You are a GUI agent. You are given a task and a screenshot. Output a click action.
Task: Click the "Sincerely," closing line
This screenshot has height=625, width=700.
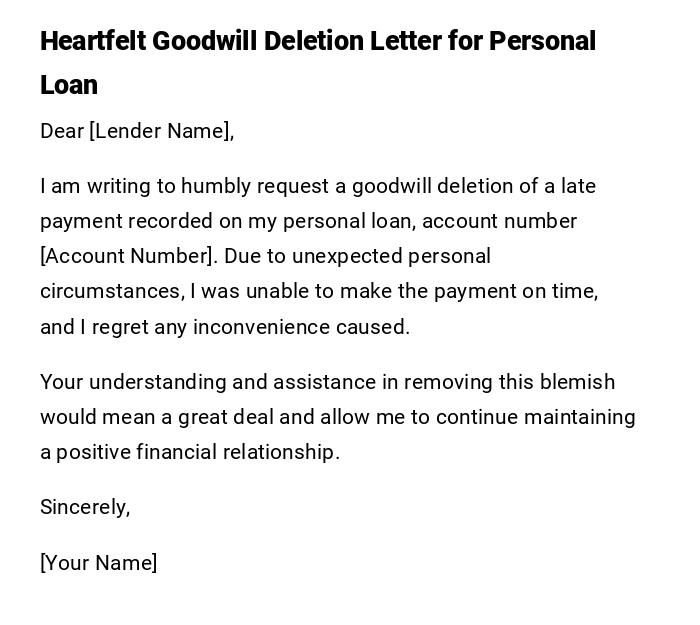(85, 507)
